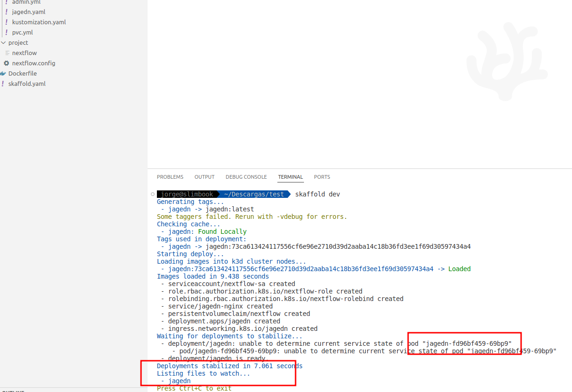This screenshot has width=572, height=392.
Task: Click the YAML exclamation icon of skaffold.yaml
Action: (x=3, y=84)
